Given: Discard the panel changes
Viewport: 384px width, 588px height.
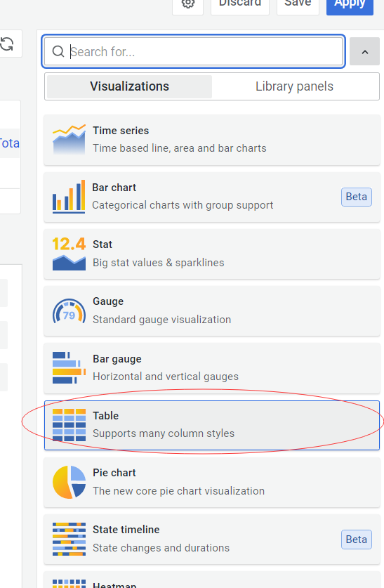Looking at the screenshot, I should point(240,4).
